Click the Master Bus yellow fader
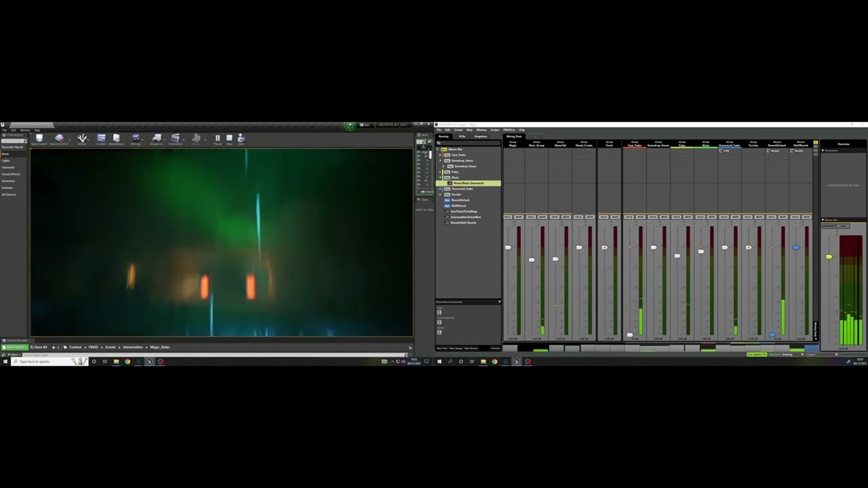The width and height of the screenshot is (868, 488). click(x=829, y=257)
